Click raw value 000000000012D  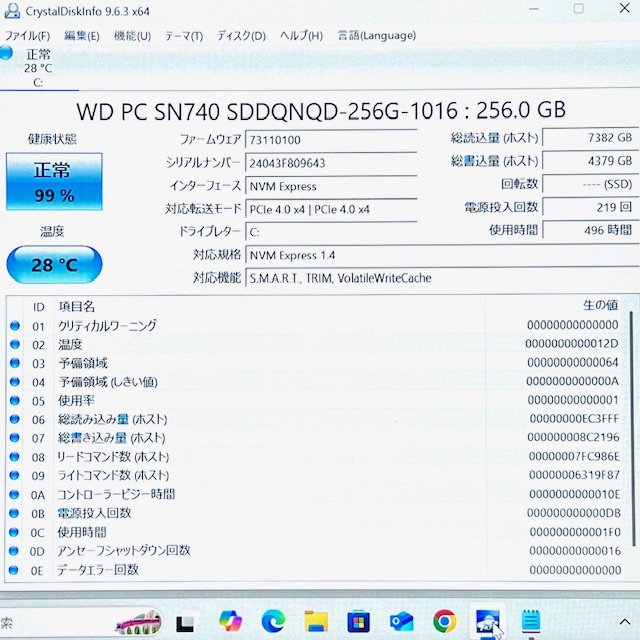pos(571,344)
